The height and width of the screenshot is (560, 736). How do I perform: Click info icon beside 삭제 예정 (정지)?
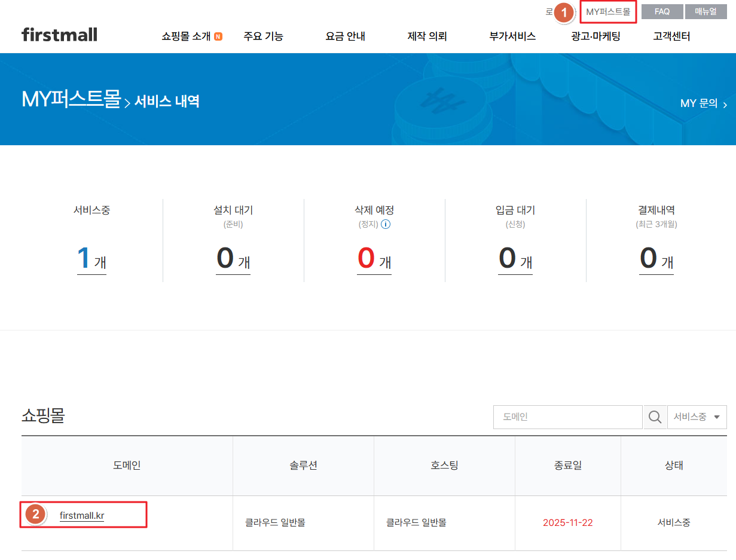coord(386,225)
